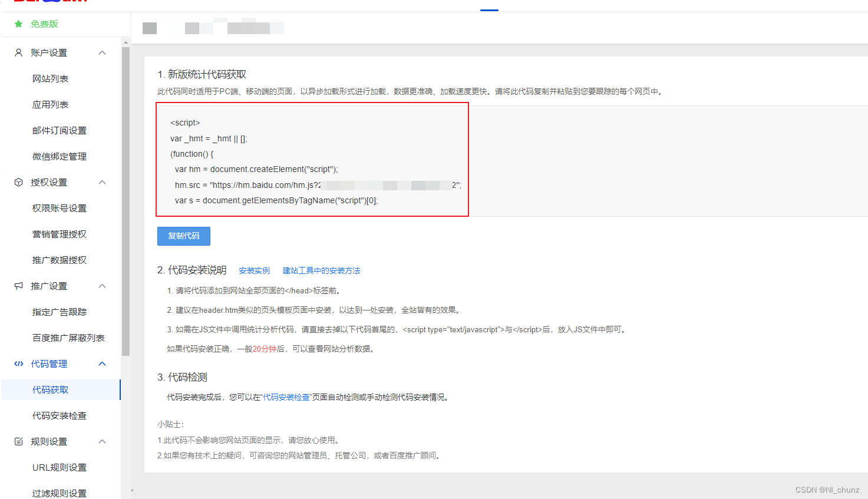This screenshot has width=868, height=499.
Task: Open 微信绑定管理 page
Action: (59, 156)
